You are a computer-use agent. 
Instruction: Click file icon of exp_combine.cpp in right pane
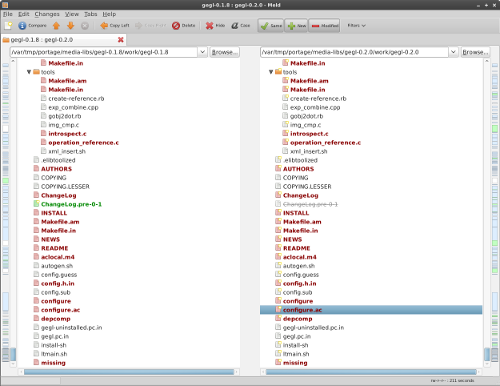[285, 107]
